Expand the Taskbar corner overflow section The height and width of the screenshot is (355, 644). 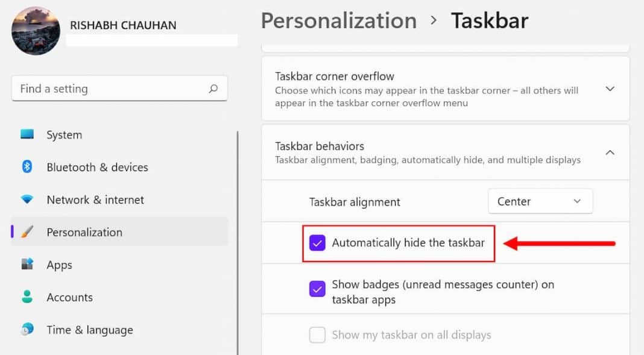[x=610, y=88]
